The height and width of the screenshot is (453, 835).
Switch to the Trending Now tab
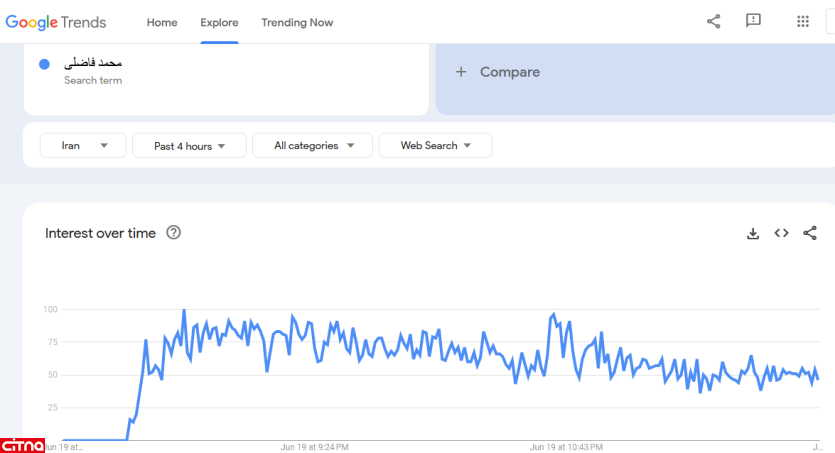point(297,22)
